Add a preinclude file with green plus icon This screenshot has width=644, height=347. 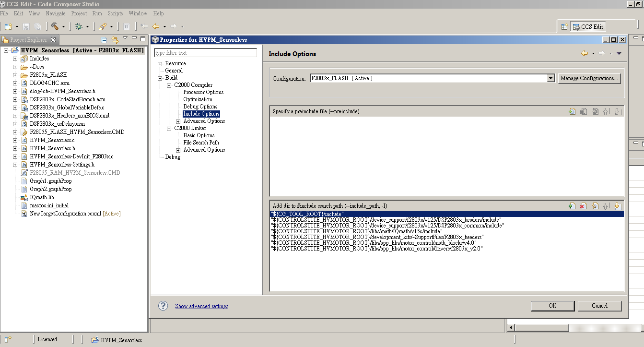tap(572, 111)
